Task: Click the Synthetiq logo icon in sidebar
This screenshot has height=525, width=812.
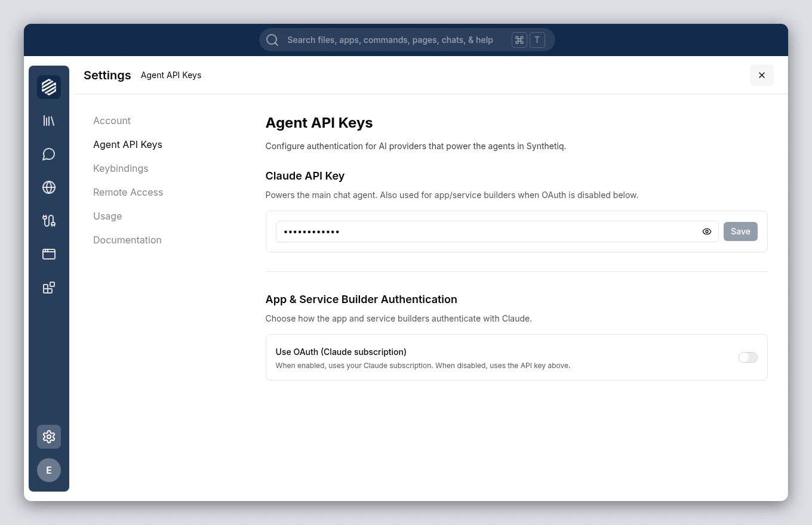Action: (x=49, y=87)
